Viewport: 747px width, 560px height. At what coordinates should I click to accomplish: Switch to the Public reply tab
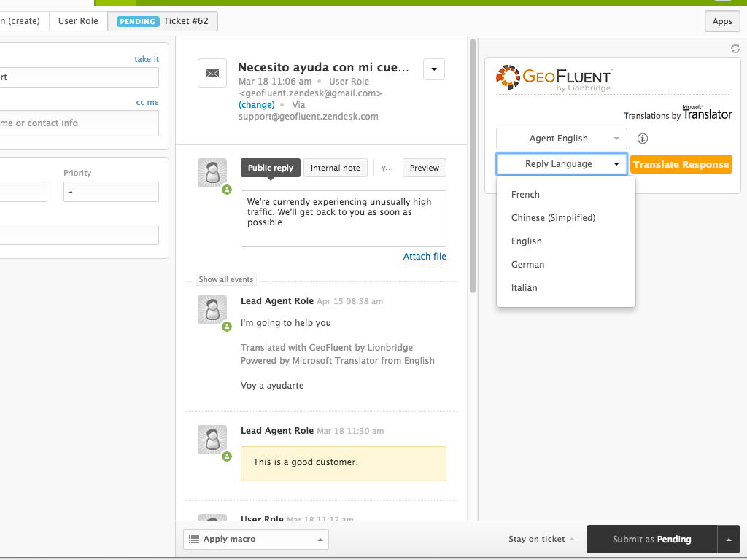tap(271, 168)
